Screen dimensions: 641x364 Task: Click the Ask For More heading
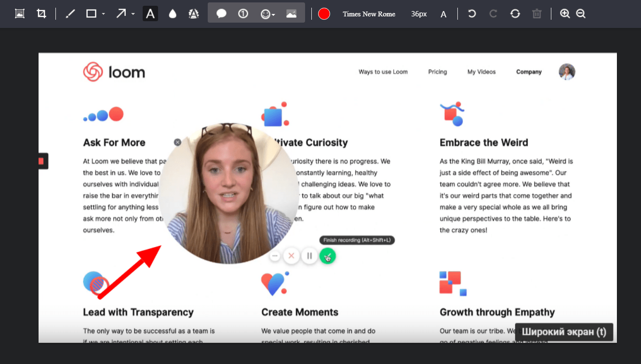[114, 143]
